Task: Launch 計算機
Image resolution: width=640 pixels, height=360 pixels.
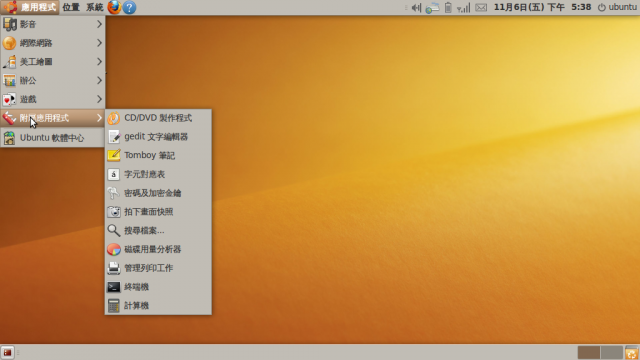Action: [x=158, y=306]
